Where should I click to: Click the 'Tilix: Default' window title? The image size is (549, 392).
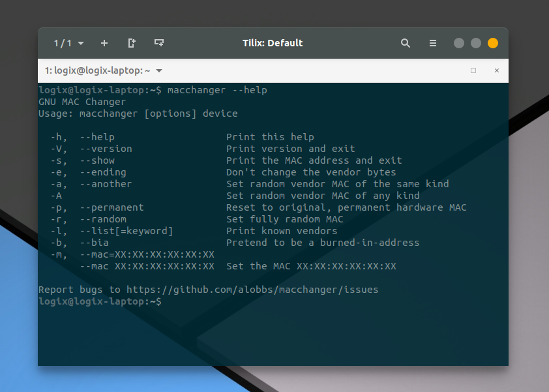click(273, 43)
